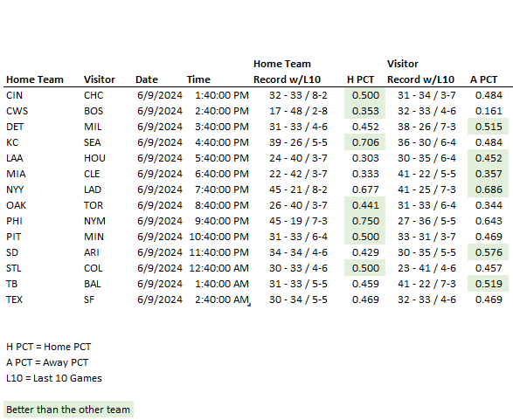Select the 'H PCT = Home PCT' note
This screenshot has width=513, height=420.
click(x=48, y=347)
